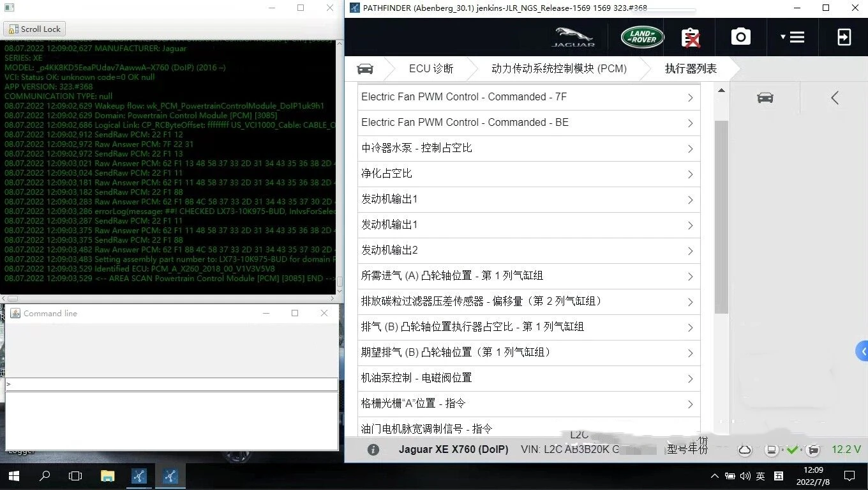Open the clipboard with red X icon

[x=690, y=37]
